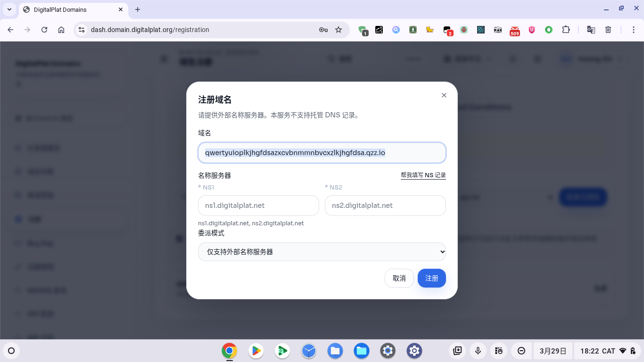Click the 注册 submit button
Screen dimensions: 644x362
[431, 278]
